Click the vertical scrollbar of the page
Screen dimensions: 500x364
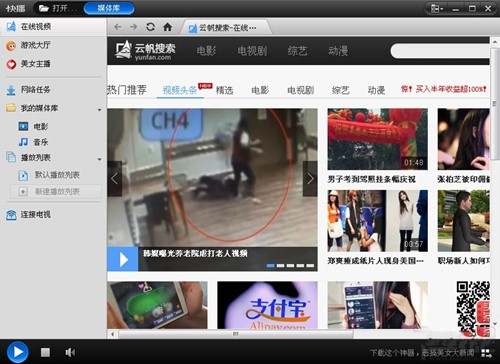[x=494, y=103]
